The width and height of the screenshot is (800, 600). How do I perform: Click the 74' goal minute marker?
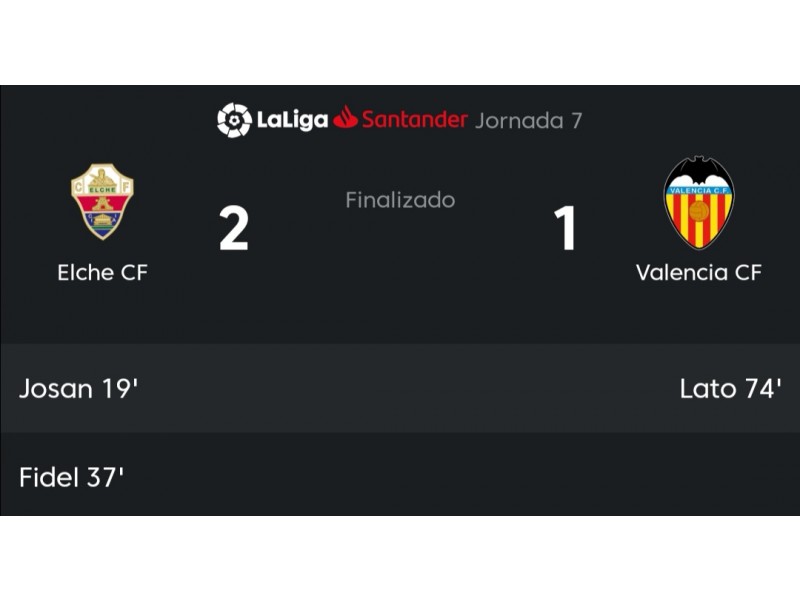[x=763, y=388]
